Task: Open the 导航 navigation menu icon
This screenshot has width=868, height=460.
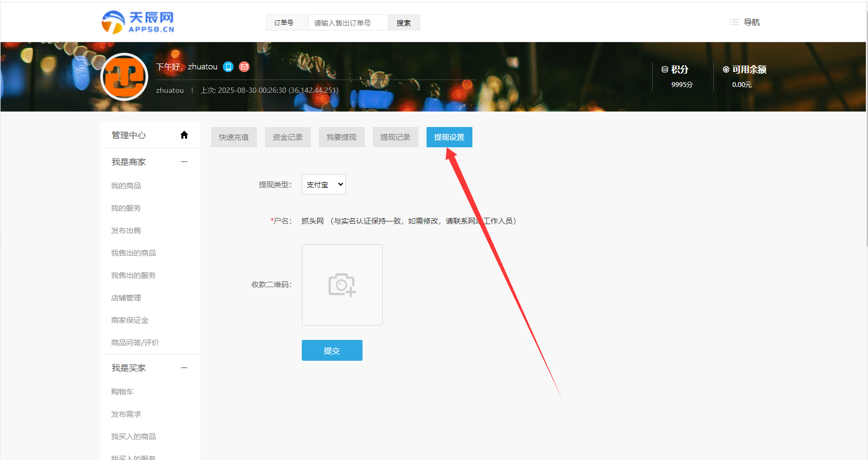Action: [x=734, y=22]
